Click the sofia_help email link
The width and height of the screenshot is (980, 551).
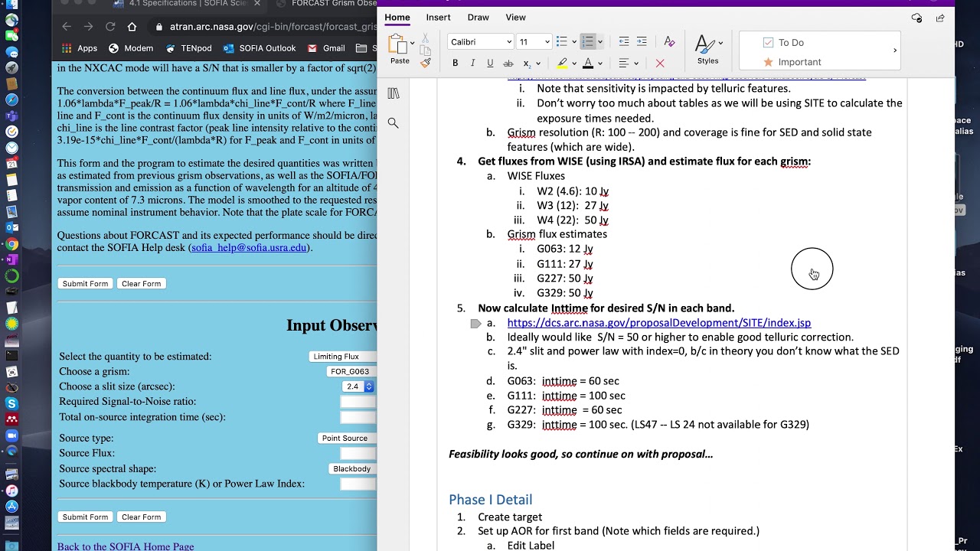point(249,248)
